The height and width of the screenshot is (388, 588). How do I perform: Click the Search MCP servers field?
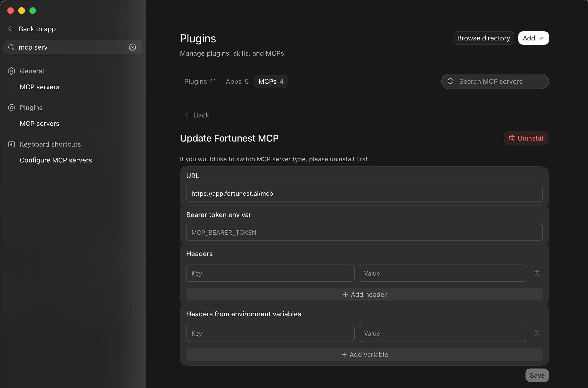click(495, 81)
